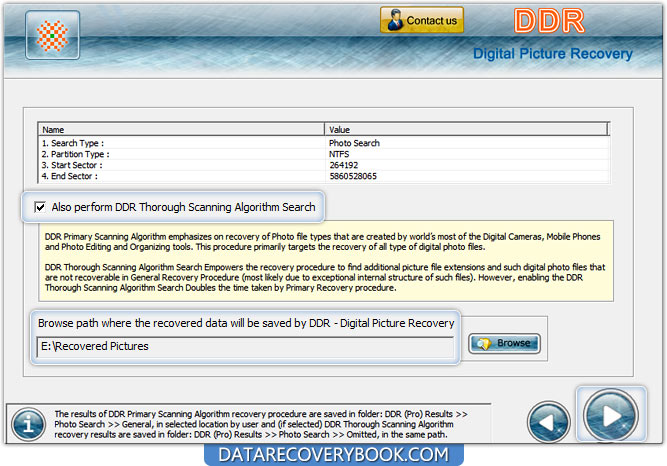This screenshot has width=667, height=466.
Task: Click the orange DDR logo text
Action: pos(549,20)
